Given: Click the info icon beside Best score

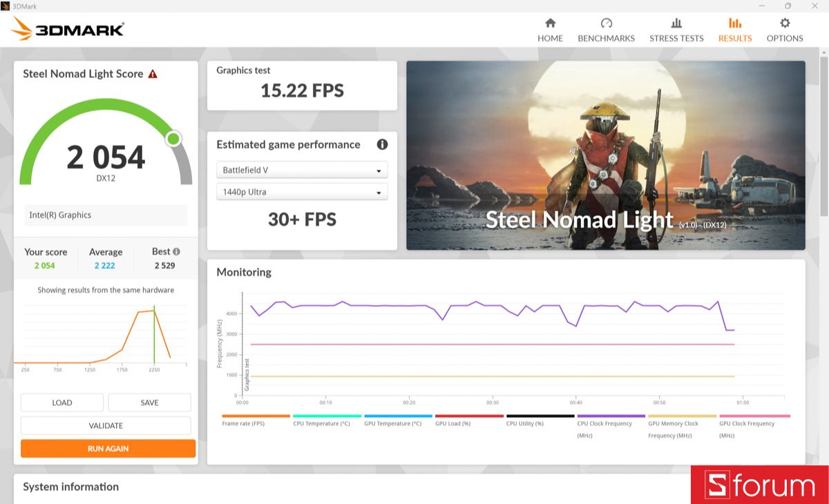Looking at the screenshot, I should 176,252.
